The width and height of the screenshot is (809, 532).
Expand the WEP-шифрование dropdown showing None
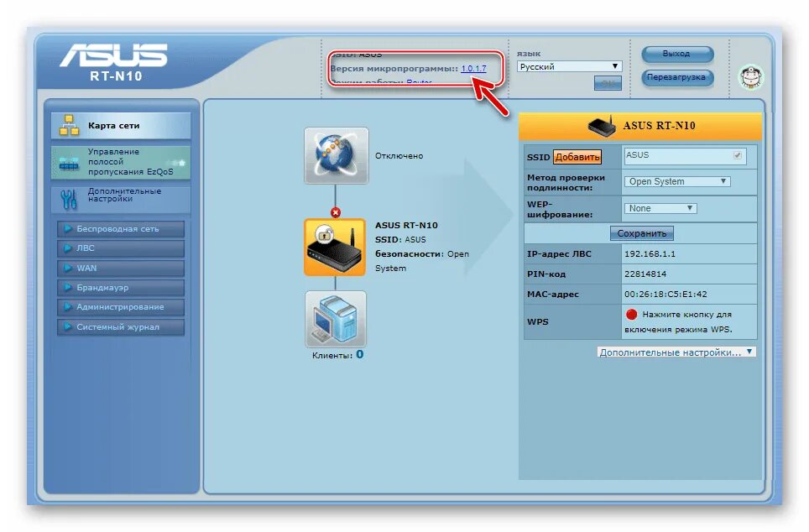(x=660, y=207)
